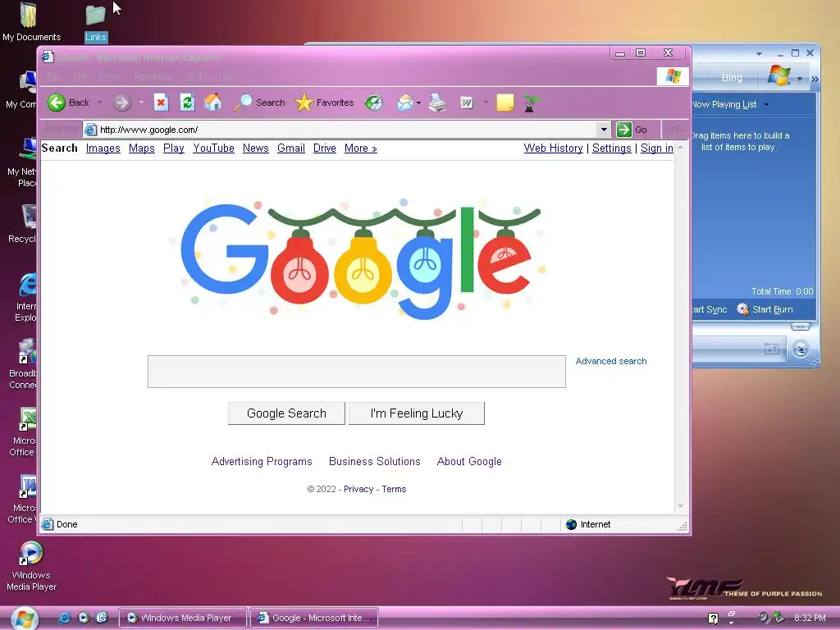Click the green Go arrow next to address bar
The width and height of the screenshot is (840, 630).
[624, 129]
